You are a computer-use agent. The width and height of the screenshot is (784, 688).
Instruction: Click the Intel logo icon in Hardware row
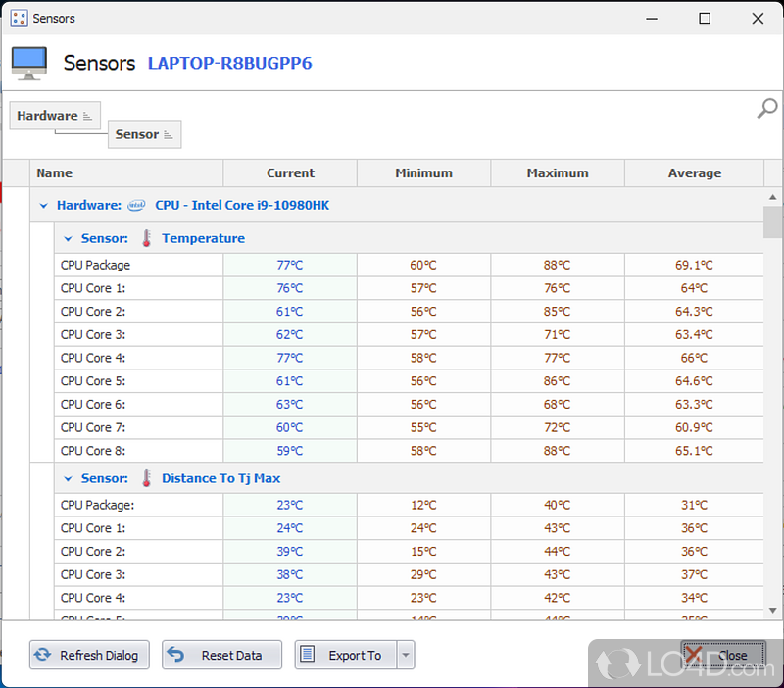137,206
